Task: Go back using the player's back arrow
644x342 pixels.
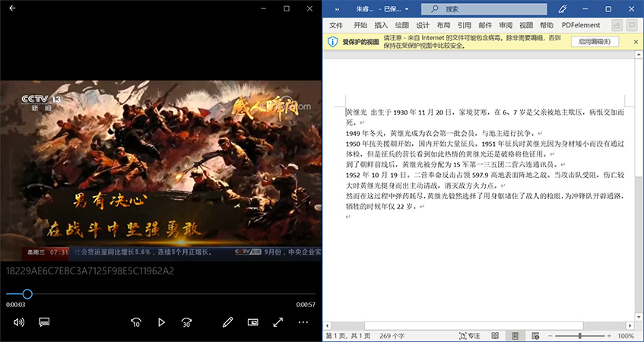Action: pos(12,8)
